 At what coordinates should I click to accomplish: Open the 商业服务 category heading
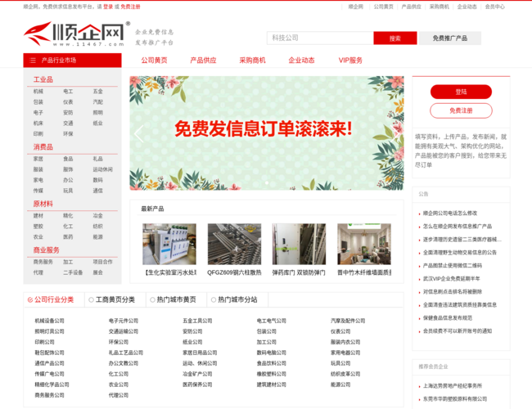[46, 250]
